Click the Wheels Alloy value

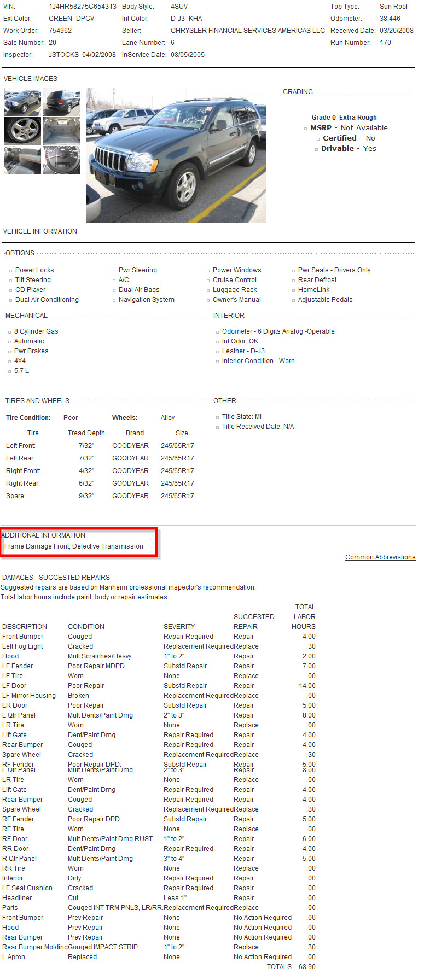pyautogui.click(x=168, y=418)
